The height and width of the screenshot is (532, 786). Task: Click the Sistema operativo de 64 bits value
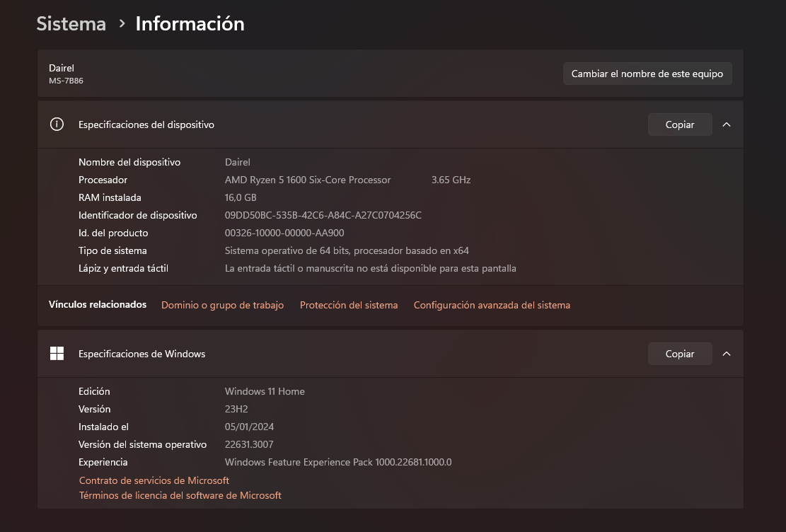tap(347, 250)
